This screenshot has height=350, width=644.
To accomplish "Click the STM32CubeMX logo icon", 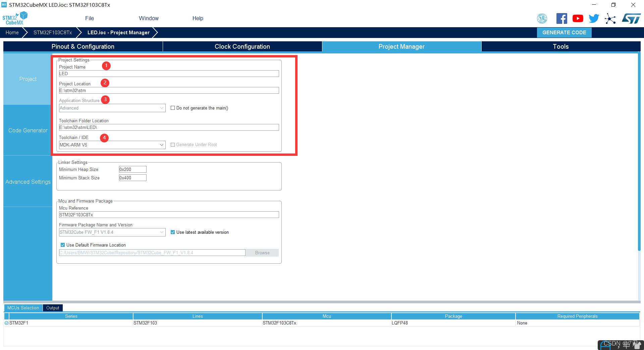I will point(15,18).
